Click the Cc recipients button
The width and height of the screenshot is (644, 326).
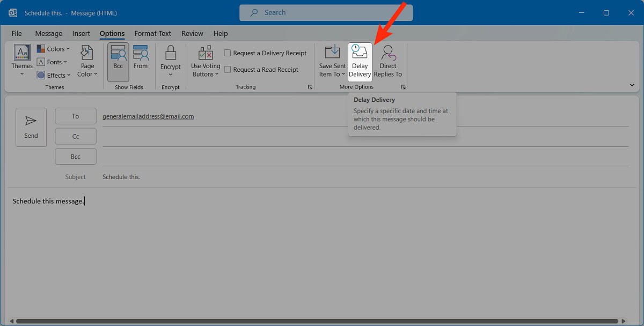point(76,137)
